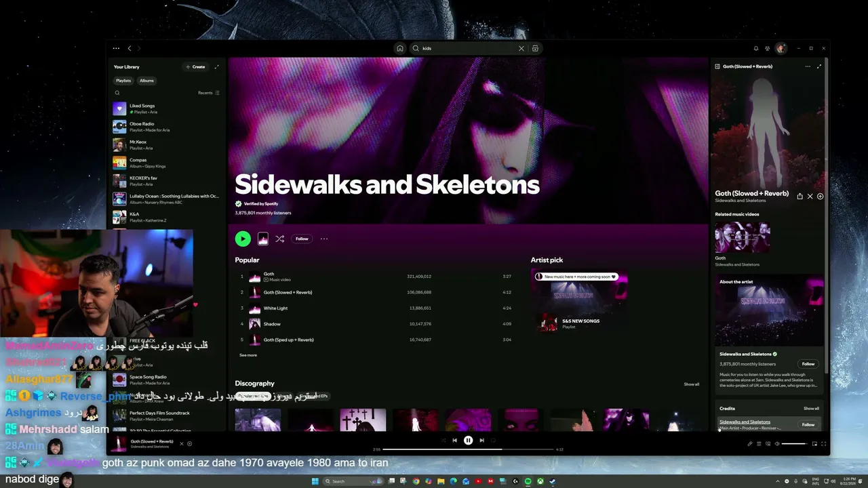Seek within the song progress bar

click(468, 449)
